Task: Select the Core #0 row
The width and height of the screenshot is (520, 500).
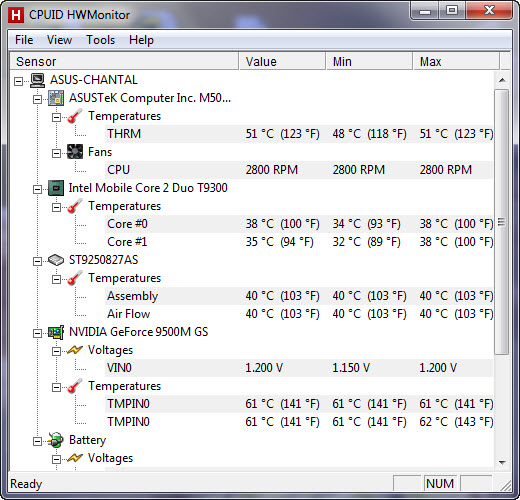Action: coord(299,224)
